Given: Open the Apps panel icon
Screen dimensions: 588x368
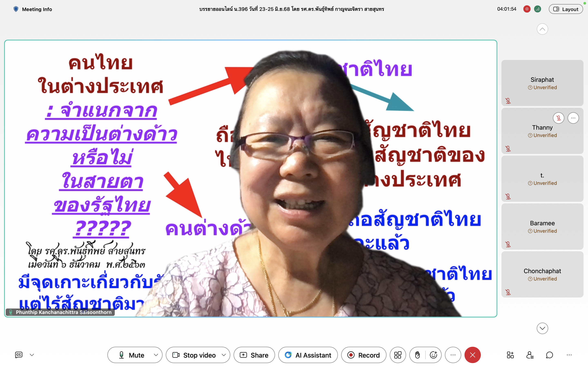Looking at the screenshot, I should click(x=510, y=355).
